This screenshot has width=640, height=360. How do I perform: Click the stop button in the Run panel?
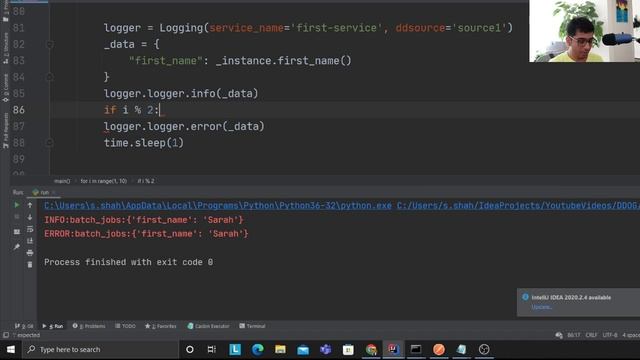tap(17, 217)
